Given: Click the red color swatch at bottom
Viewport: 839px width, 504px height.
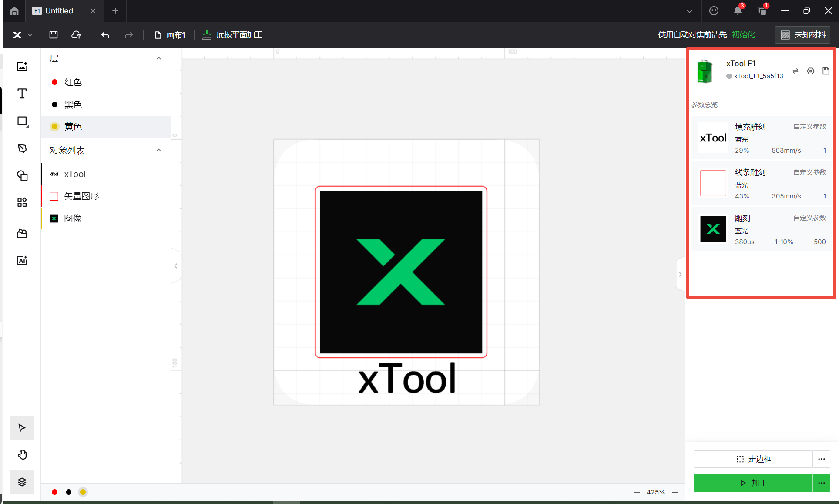Looking at the screenshot, I should pos(54,492).
